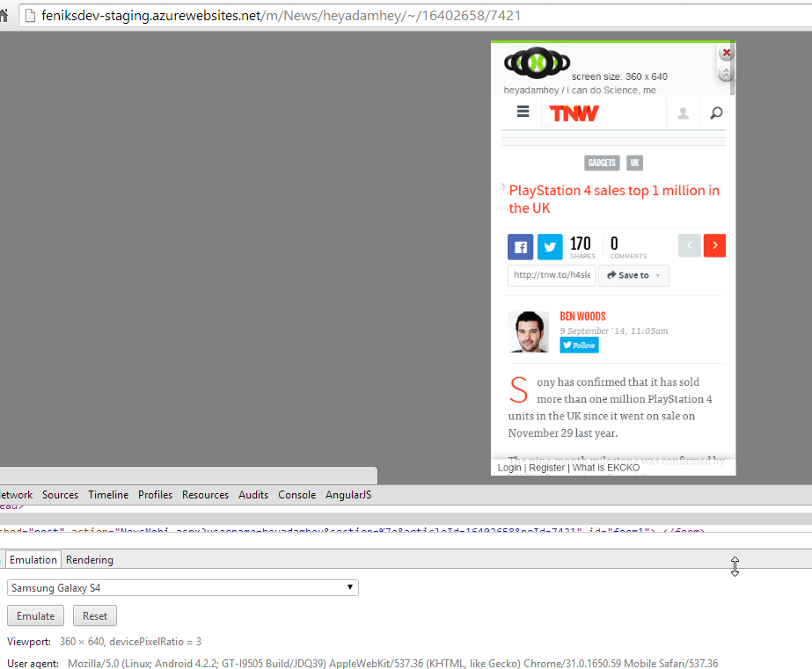Switch to the Timeline tab
Viewport: 812px width, 669px height.
coord(108,495)
